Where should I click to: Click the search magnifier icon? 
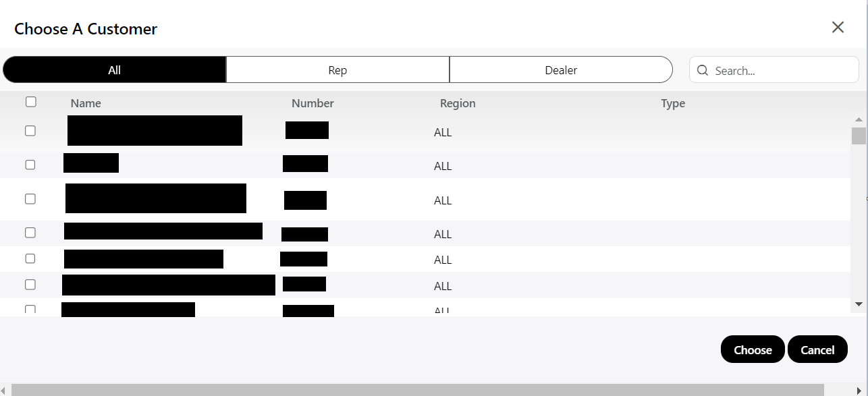pos(703,70)
